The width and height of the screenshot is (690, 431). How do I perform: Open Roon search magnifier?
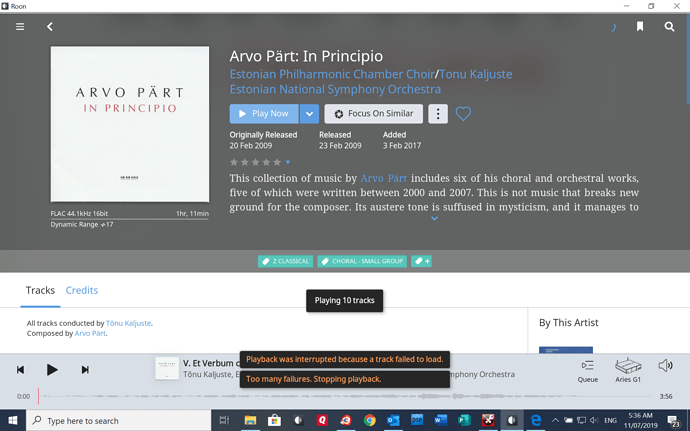pyautogui.click(x=669, y=27)
